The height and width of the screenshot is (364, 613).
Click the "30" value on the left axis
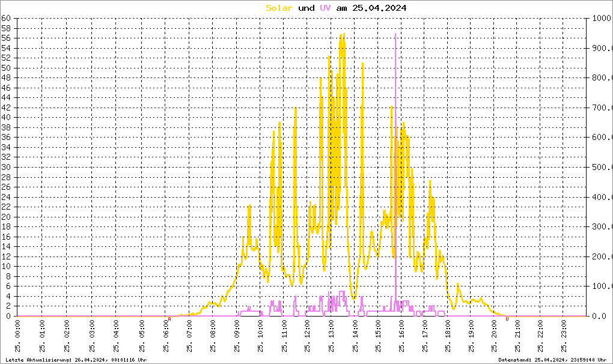point(6,167)
